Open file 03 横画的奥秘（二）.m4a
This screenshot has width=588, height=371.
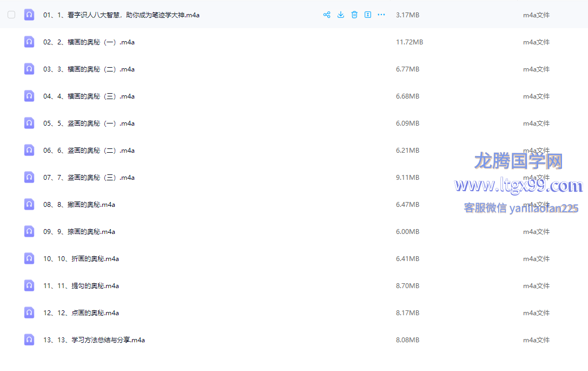[x=89, y=69]
